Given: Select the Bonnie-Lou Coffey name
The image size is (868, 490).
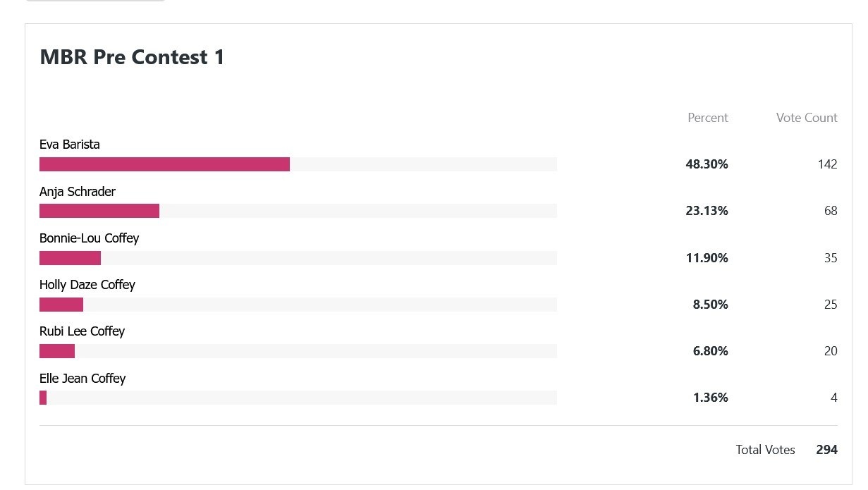Looking at the screenshot, I should click(x=90, y=238).
